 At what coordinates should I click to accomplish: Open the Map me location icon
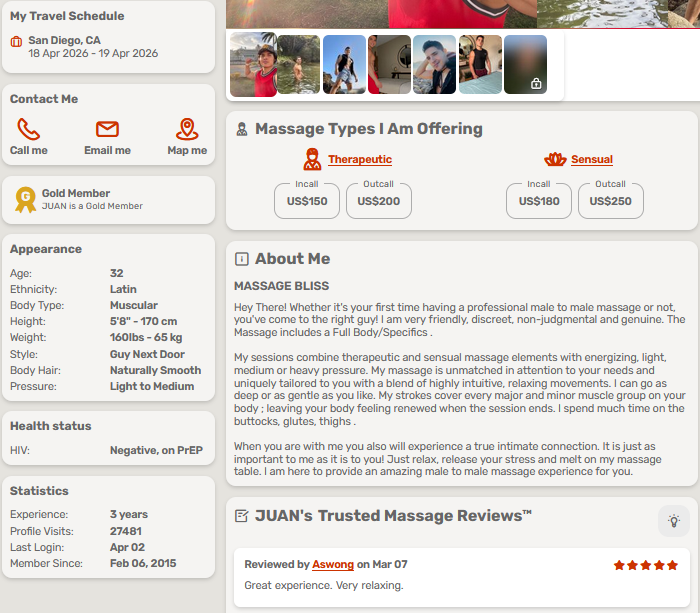coord(187,129)
